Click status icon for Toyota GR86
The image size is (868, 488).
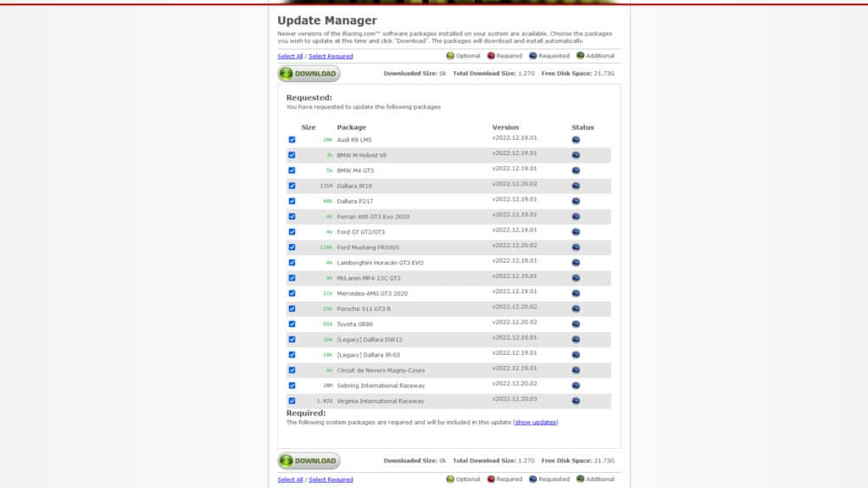(x=576, y=324)
